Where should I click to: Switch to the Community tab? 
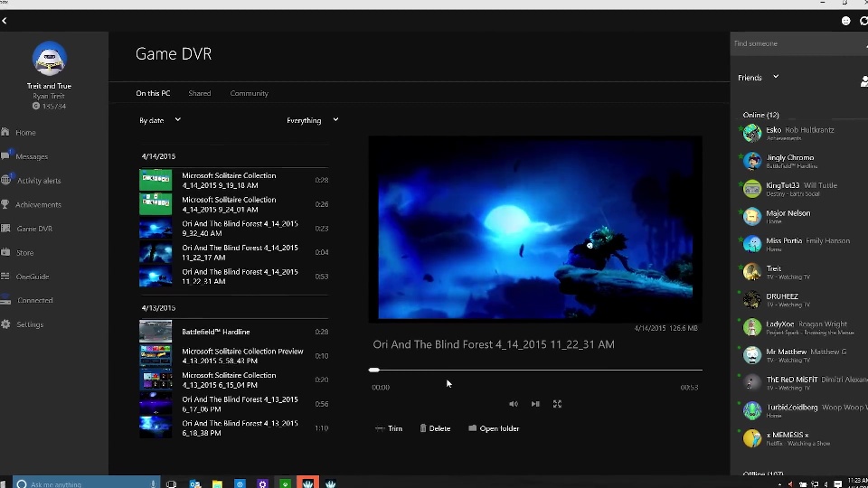(x=250, y=93)
